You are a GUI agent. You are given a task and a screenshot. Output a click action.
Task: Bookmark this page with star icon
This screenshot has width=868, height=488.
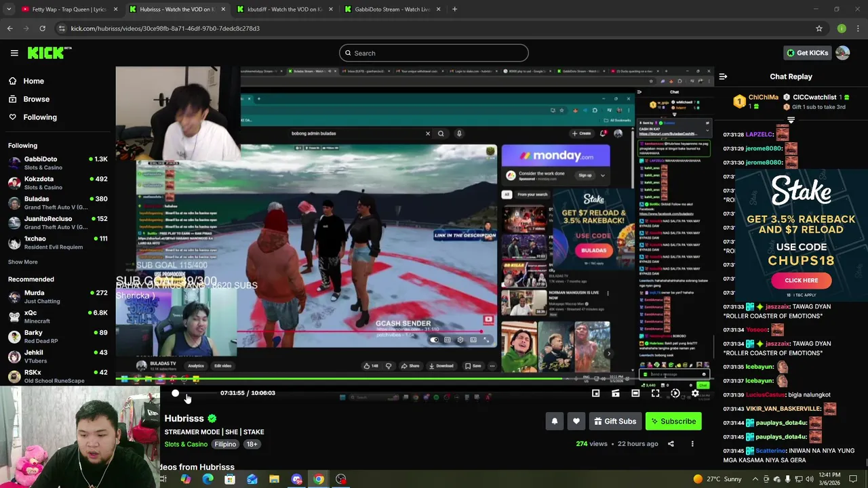coord(819,28)
